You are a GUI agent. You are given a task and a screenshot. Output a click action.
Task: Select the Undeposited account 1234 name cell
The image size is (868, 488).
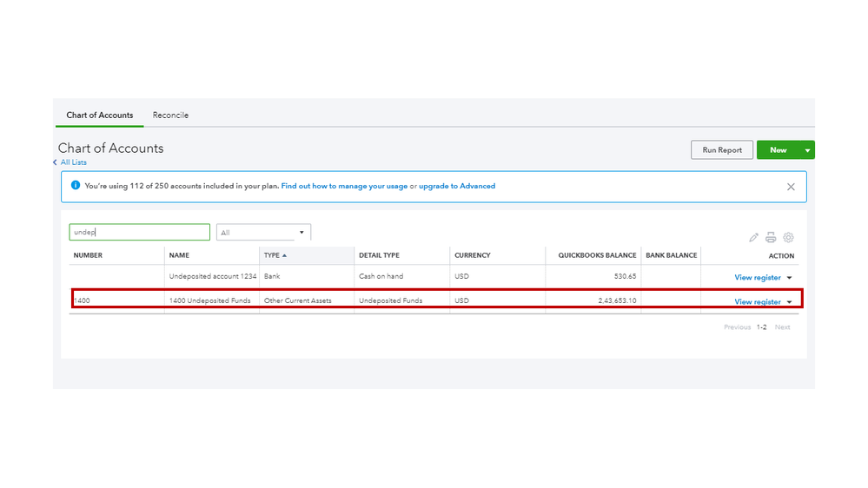[213, 276]
